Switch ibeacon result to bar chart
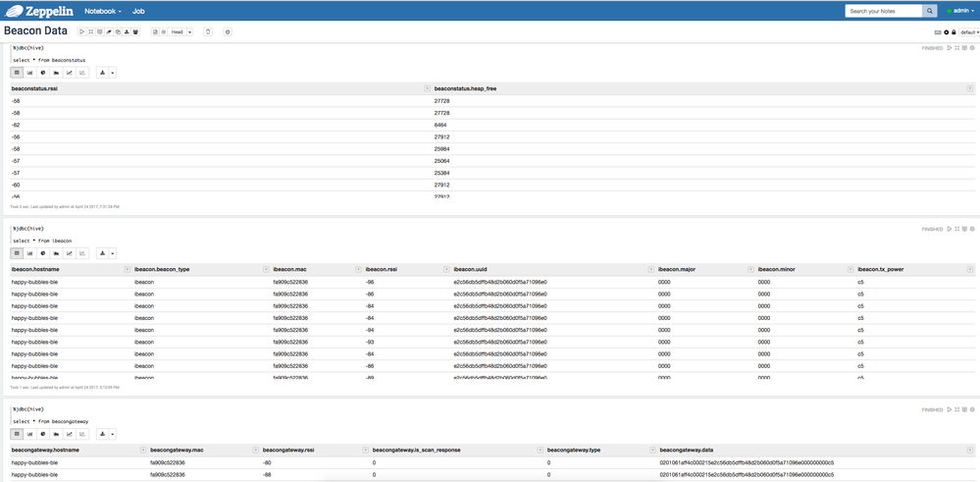 tap(30, 253)
